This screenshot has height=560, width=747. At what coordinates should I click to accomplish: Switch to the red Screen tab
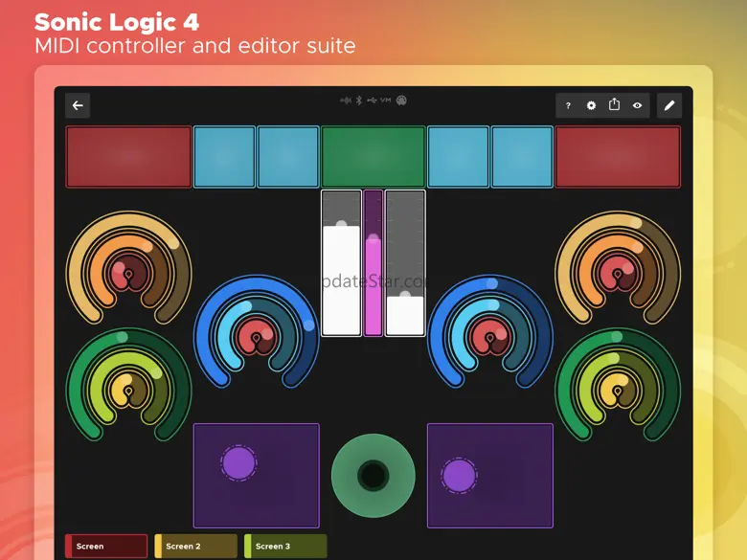[106, 546]
